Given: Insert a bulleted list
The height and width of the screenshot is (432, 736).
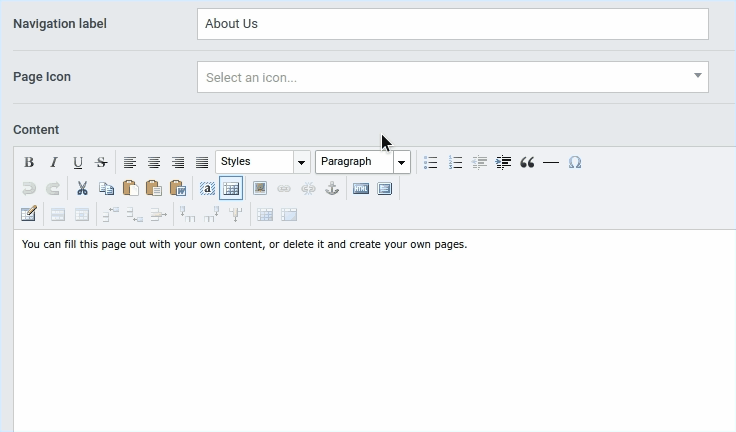Looking at the screenshot, I should coord(431,162).
